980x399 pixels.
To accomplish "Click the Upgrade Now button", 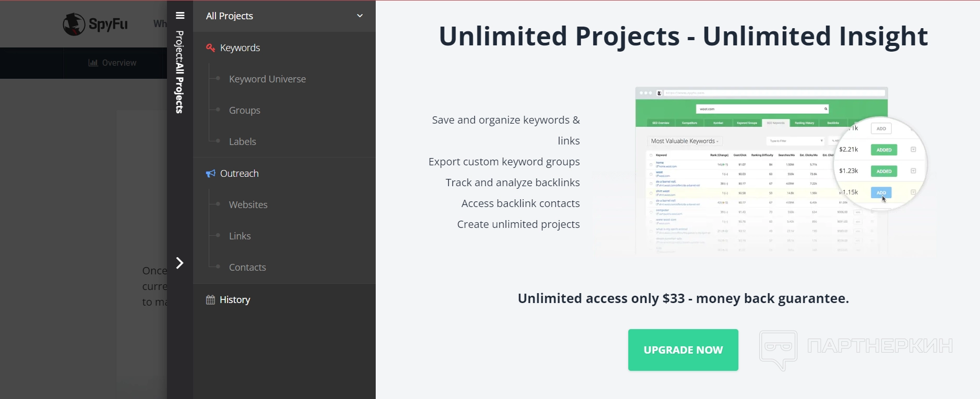I will coord(683,350).
